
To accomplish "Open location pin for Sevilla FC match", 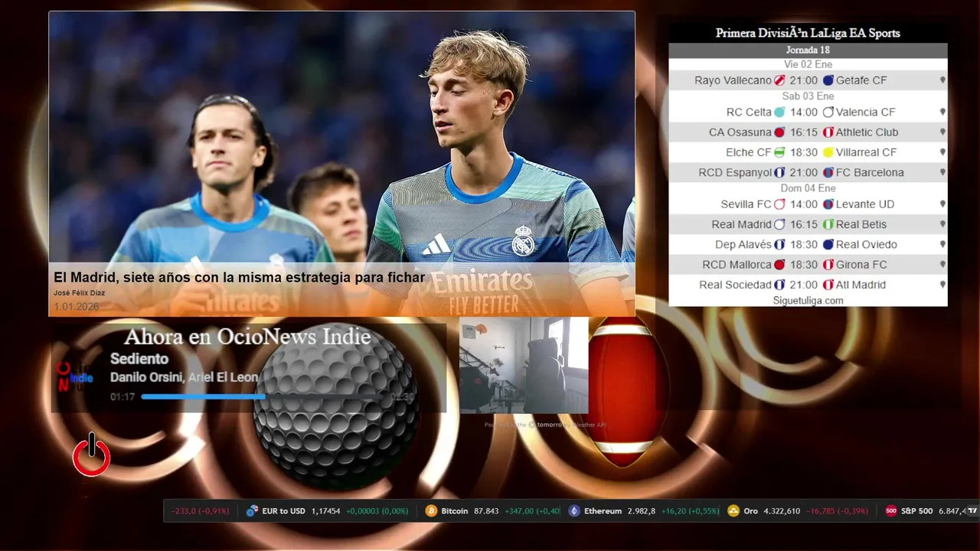I will click(942, 204).
